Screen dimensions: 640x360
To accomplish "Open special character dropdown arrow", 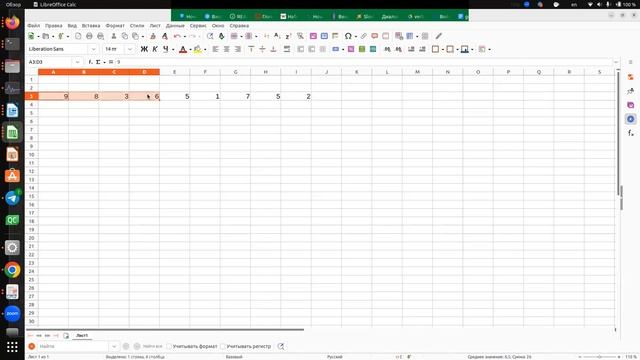I will click(356, 36).
